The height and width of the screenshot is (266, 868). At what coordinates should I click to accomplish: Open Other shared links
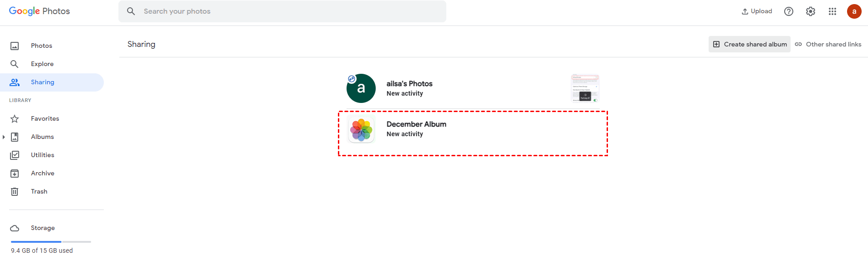click(828, 44)
